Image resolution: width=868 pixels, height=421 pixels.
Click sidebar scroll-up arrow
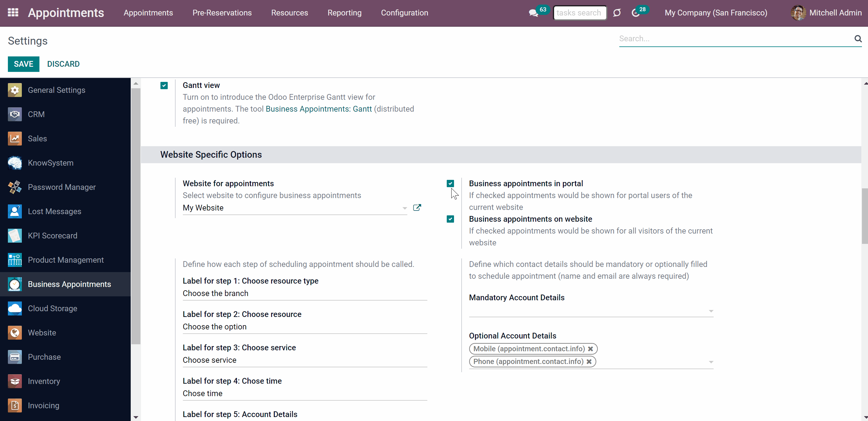[x=136, y=83]
